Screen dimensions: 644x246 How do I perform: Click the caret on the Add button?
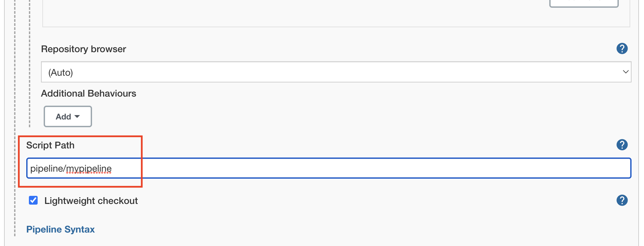click(77, 116)
